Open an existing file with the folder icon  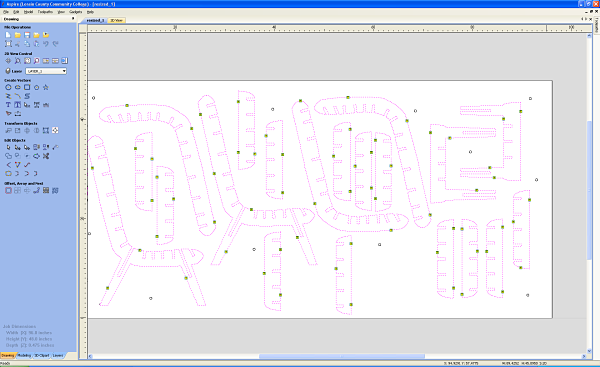18,35
